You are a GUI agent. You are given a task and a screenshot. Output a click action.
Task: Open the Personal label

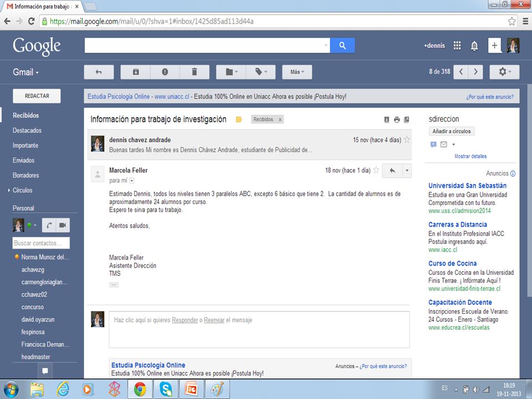[23, 208]
